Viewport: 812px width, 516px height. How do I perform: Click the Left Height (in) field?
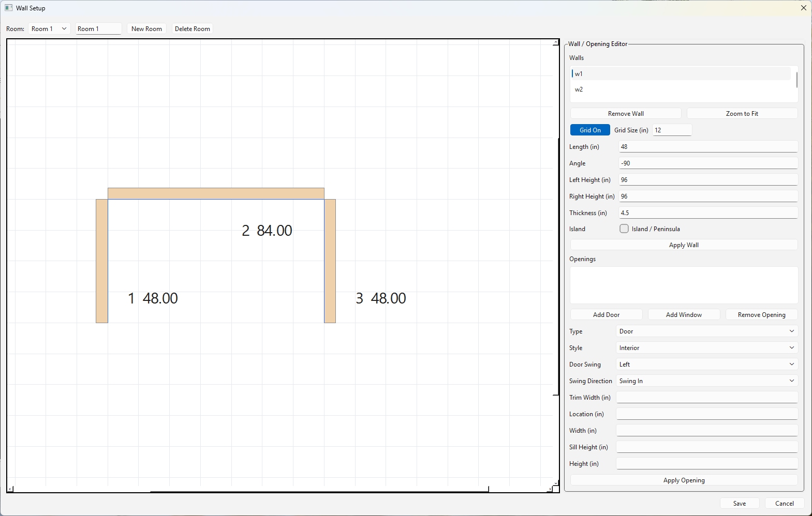coord(708,180)
